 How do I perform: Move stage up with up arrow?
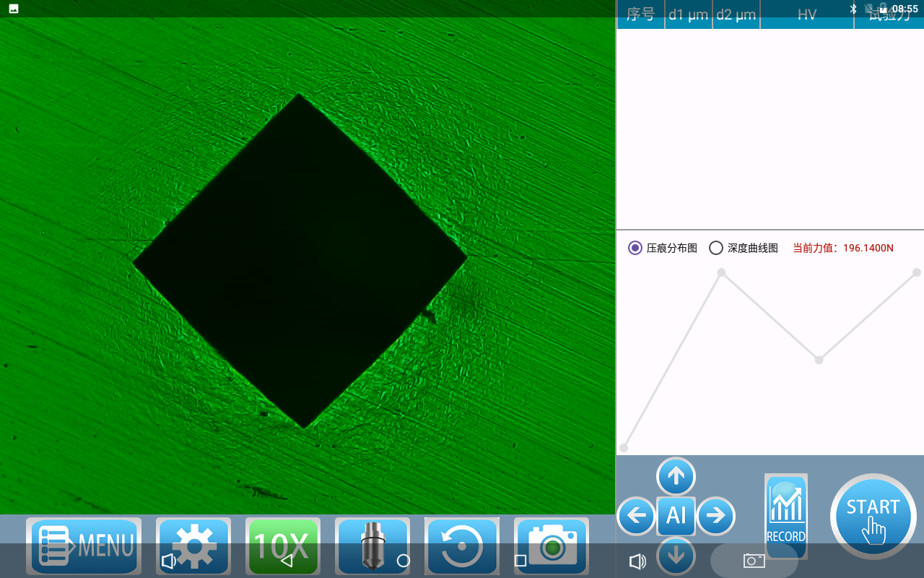coord(676,476)
